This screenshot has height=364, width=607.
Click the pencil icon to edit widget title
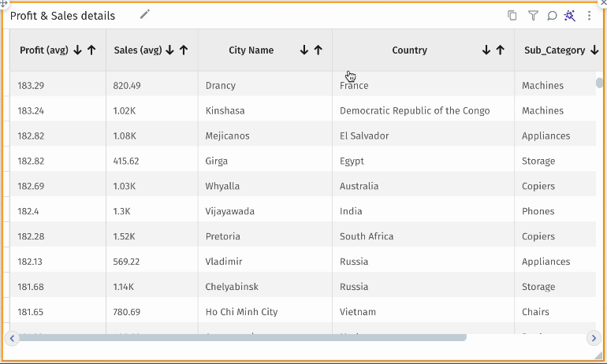[x=144, y=14]
